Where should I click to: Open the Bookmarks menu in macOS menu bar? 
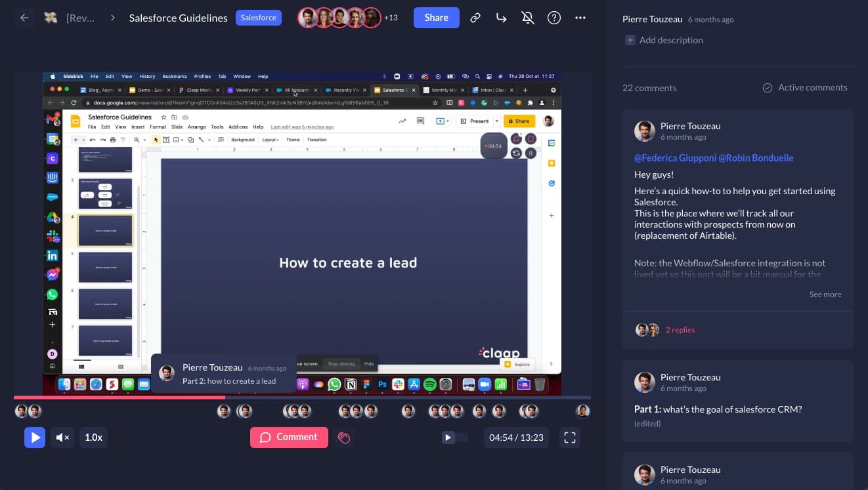[175, 76]
